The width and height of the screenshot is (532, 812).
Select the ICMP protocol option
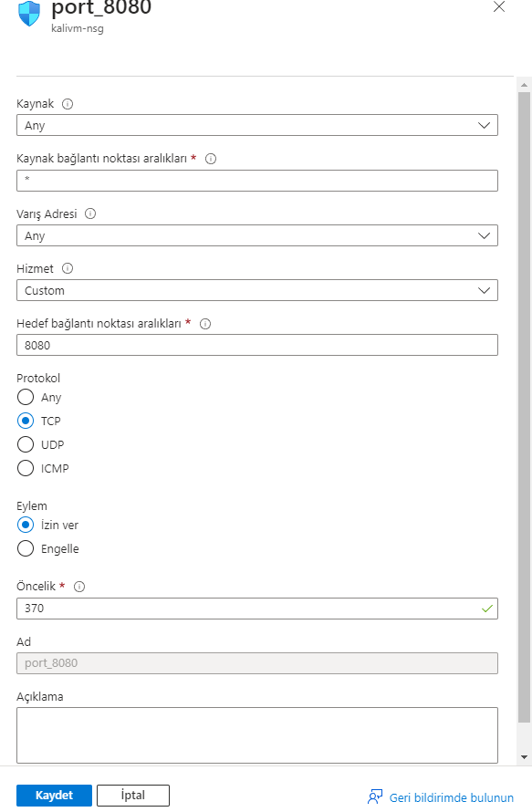click(x=26, y=468)
